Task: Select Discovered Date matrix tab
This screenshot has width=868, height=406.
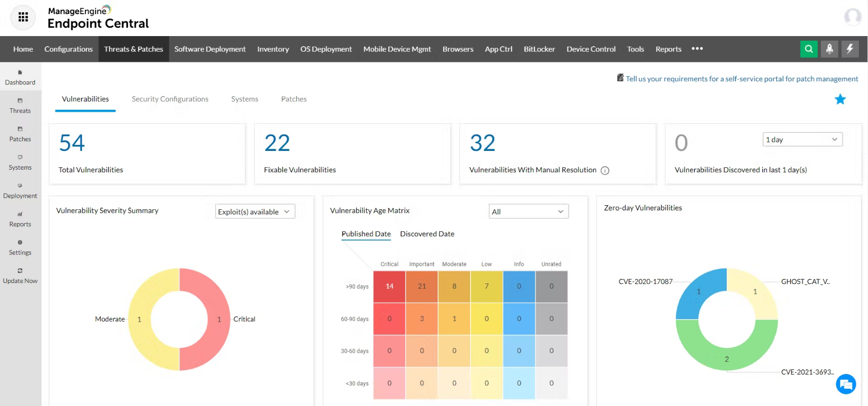Action: (x=427, y=234)
